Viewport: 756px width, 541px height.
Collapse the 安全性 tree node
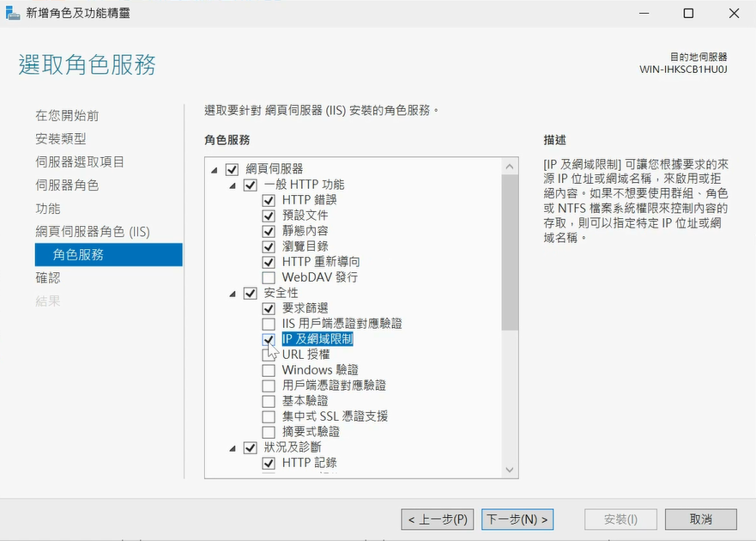coord(233,294)
